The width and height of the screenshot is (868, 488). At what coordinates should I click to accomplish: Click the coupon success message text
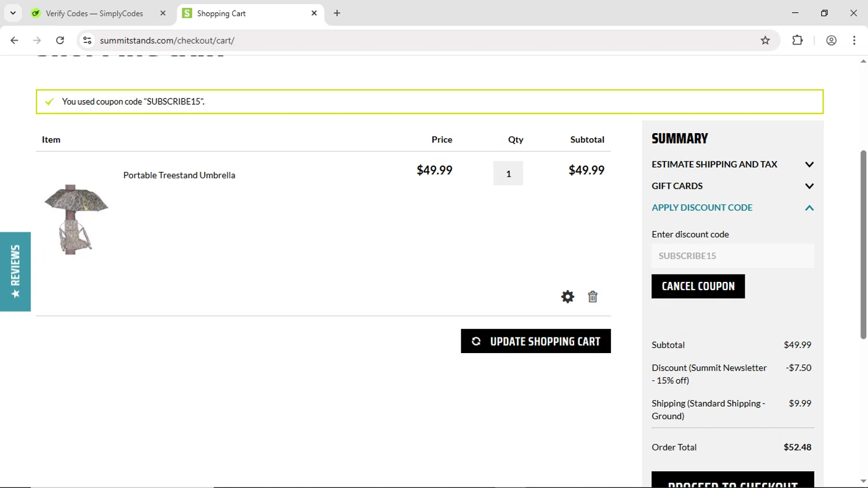click(x=133, y=101)
